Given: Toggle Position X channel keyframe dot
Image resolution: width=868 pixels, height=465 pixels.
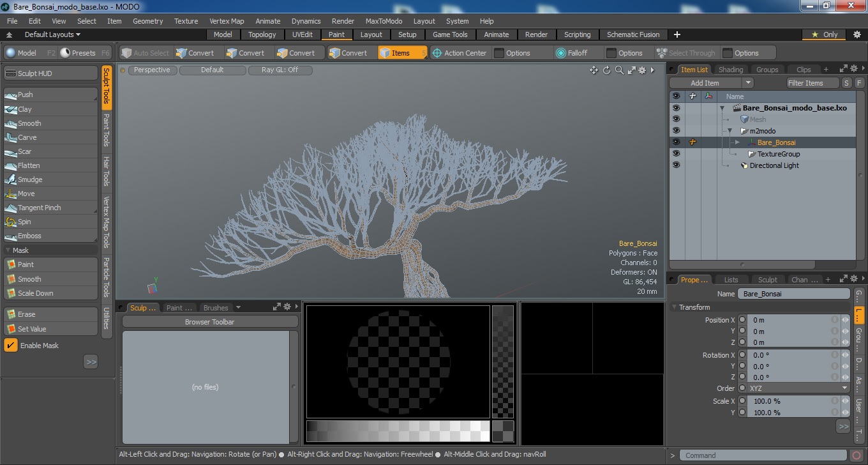Looking at the screenshot, I should 742,320.
